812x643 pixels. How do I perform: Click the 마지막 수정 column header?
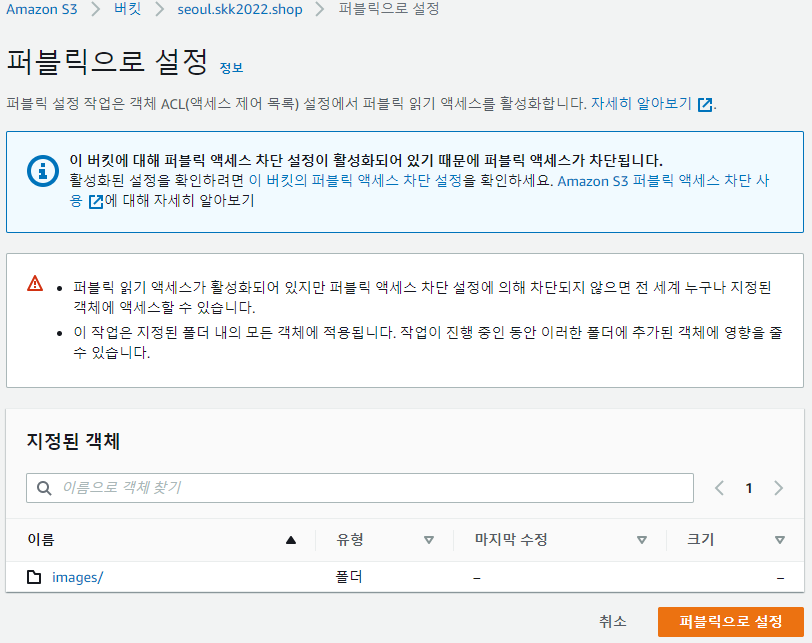tap(511, 539)
